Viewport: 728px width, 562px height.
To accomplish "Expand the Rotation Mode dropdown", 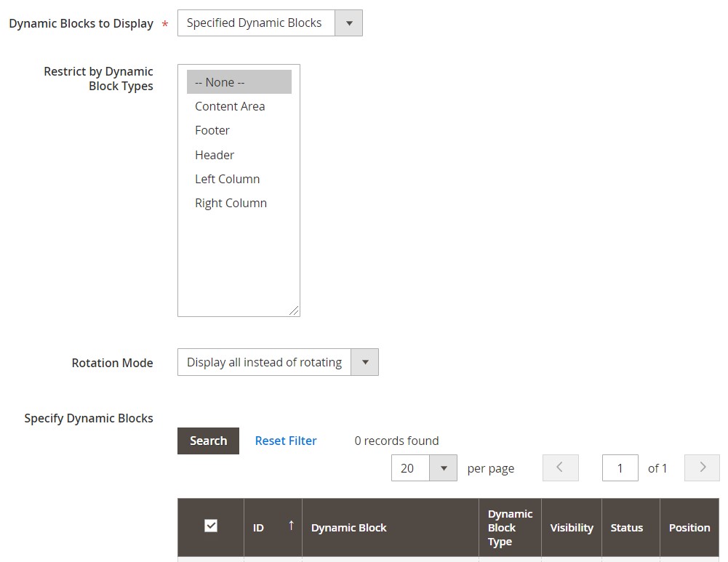I will (x=277, y=362).
